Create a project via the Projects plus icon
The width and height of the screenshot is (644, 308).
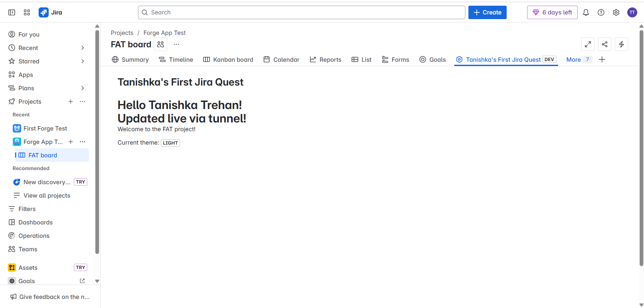coord(71,101)
